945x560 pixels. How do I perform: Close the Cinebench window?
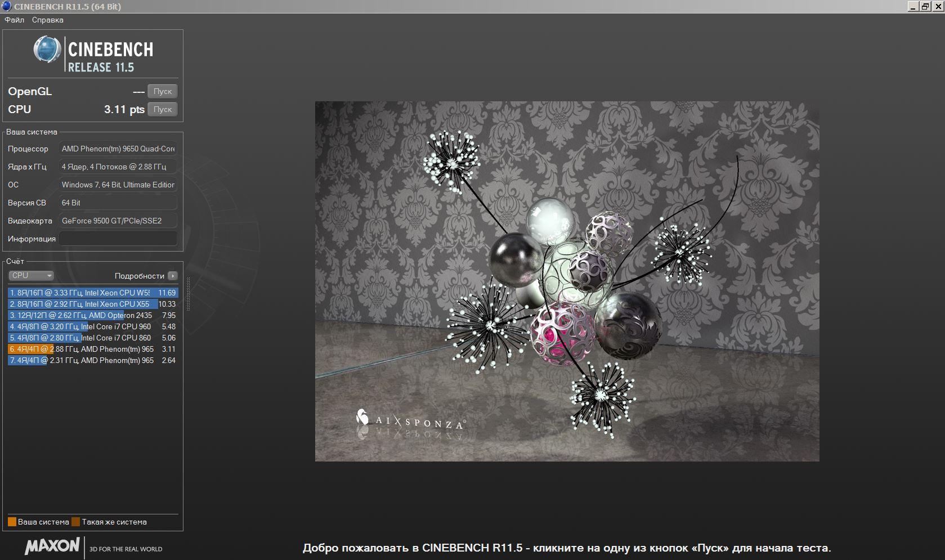pyautogui.click(x=937, y=6)
